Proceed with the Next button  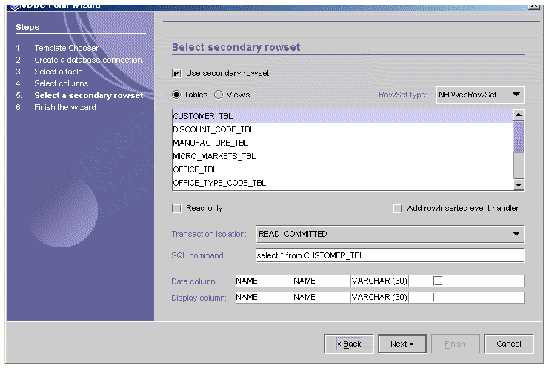coord(402,344)
